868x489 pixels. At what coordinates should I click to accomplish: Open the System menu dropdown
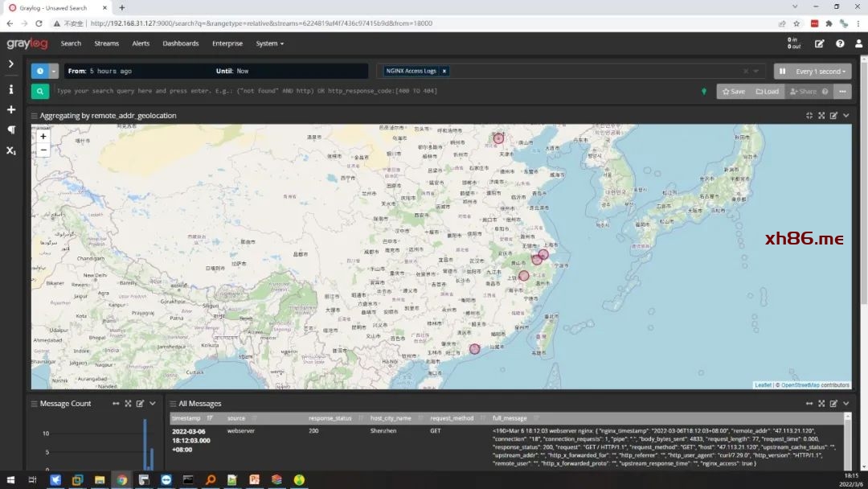point(269,43)
